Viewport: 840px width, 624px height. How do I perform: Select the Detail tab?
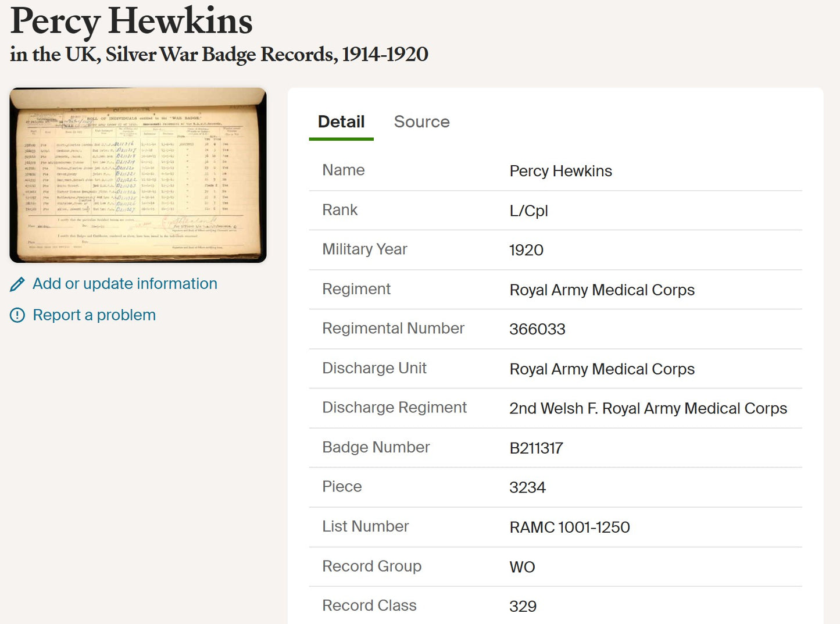341,122
